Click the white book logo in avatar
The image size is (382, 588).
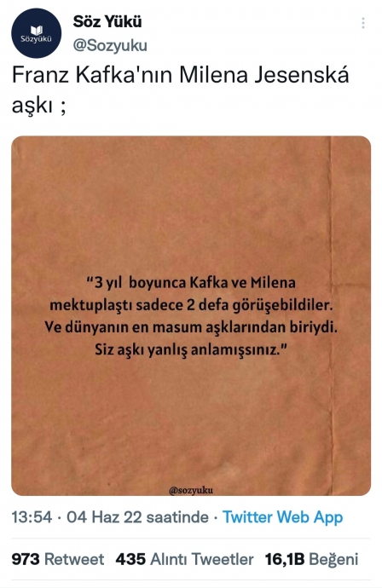click(36, 30)
